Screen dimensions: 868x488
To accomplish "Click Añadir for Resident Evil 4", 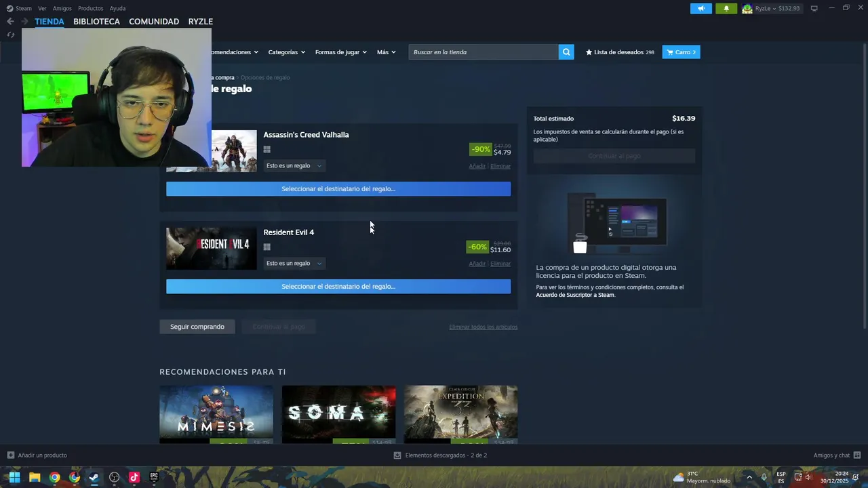I will (x=477, y=264).
